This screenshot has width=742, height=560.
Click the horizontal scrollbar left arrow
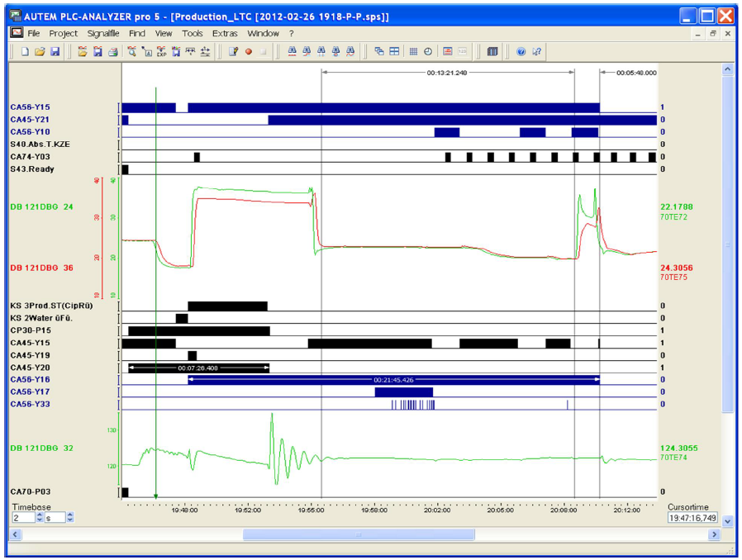[x=15, y=534]
